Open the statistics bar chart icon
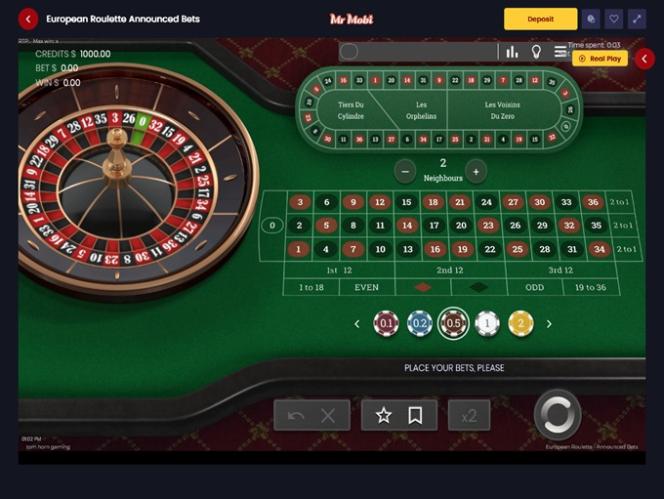664x499 pixels. pos(512,52)
